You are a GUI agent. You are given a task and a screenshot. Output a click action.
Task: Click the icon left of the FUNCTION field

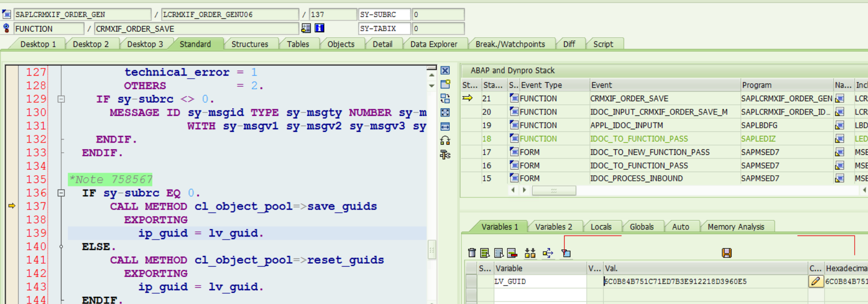pos(6,28)
